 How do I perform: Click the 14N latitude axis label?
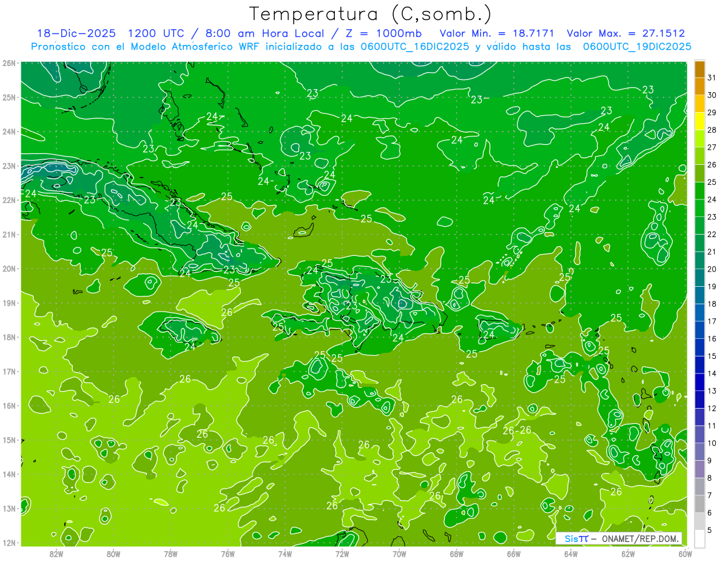coord(9,474)
